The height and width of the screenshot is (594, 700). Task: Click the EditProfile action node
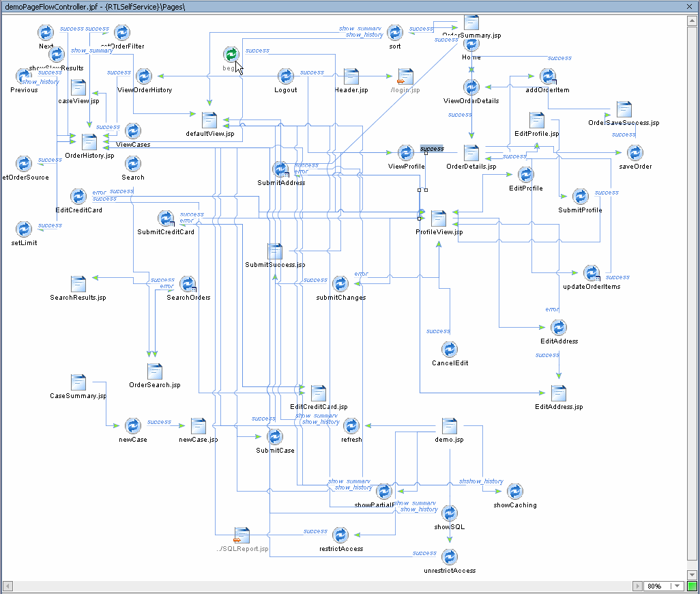[526, 175]
